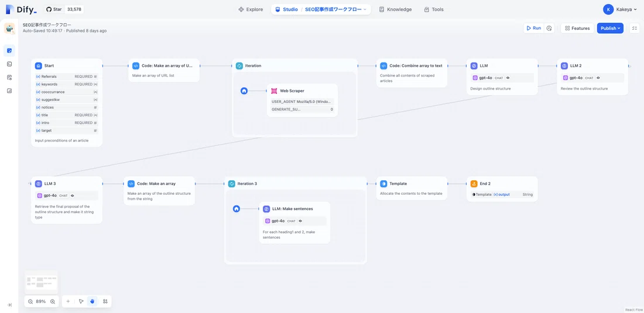Open the workflow checklist icon
The width and height of the screenshot is (644, 313).
click(x=635, y=28)
